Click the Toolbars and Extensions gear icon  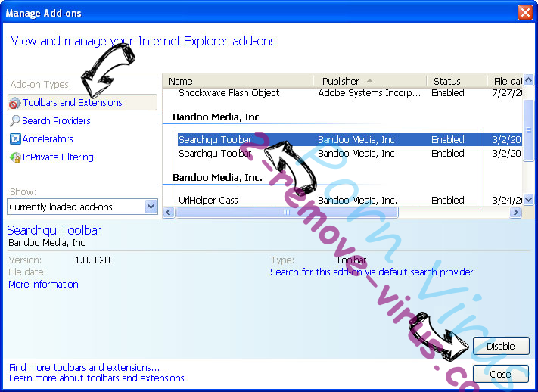(x=14, y=103)
